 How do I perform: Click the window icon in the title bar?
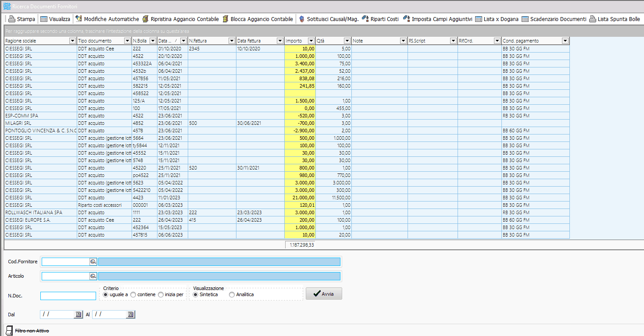click(x=7, y=7)
